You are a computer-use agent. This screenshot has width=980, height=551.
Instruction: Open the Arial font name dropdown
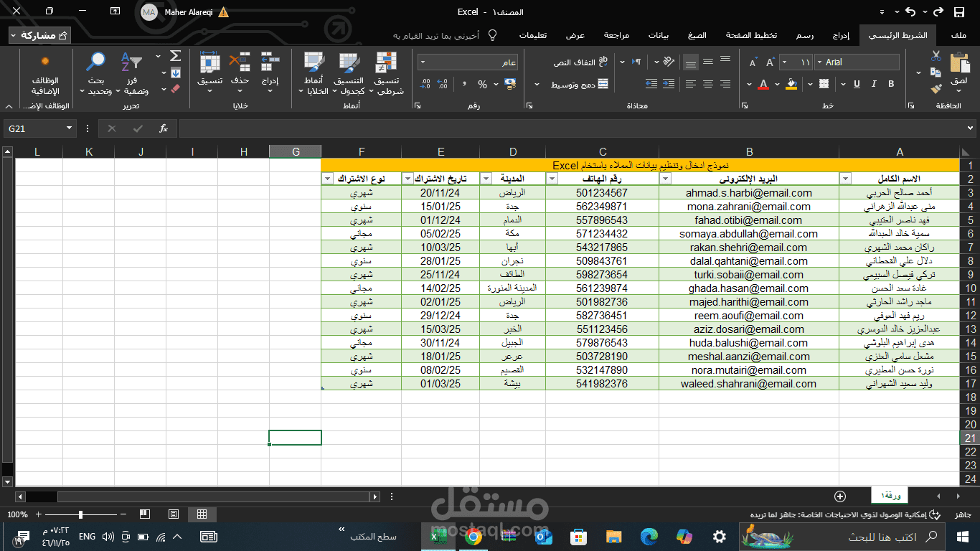[x=818, y=62]
